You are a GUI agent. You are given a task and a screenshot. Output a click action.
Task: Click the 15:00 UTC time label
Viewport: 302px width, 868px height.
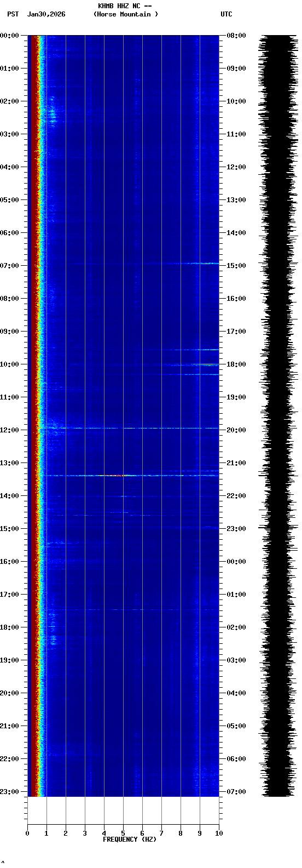tap(236, 266)
